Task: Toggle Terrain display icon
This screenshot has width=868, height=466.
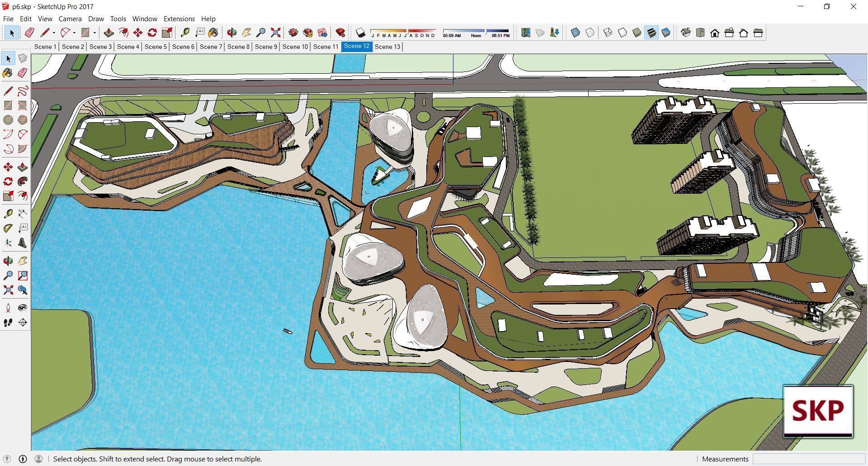Action: coord(540,33)
